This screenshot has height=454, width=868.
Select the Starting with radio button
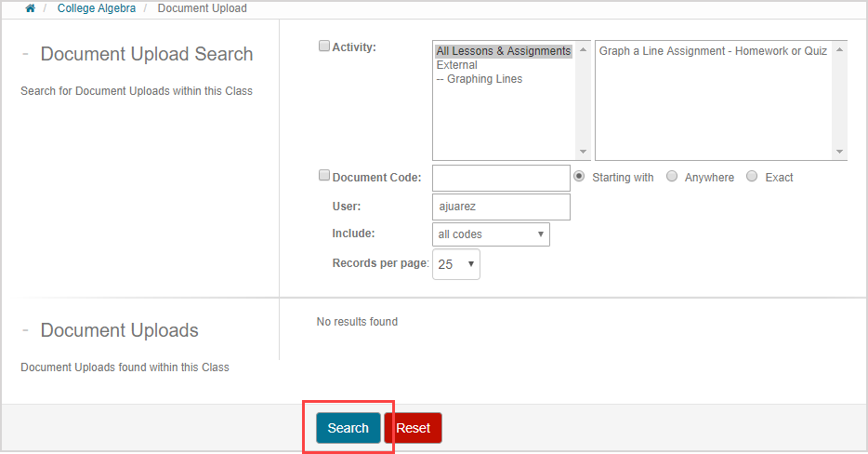[579, 176]
